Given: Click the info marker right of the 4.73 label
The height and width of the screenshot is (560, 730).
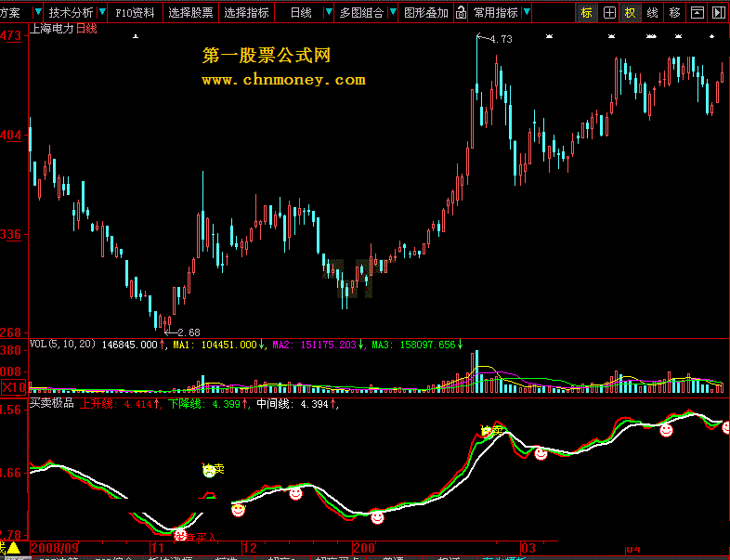Looking at the screenshot, I should (x=549, y=36).
